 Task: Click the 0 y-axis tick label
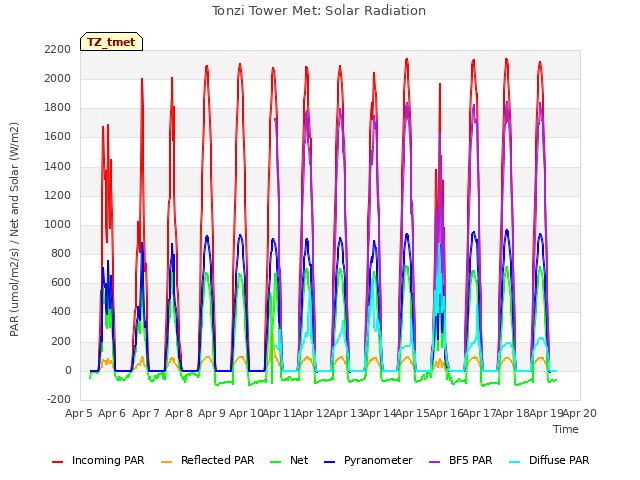68,371
